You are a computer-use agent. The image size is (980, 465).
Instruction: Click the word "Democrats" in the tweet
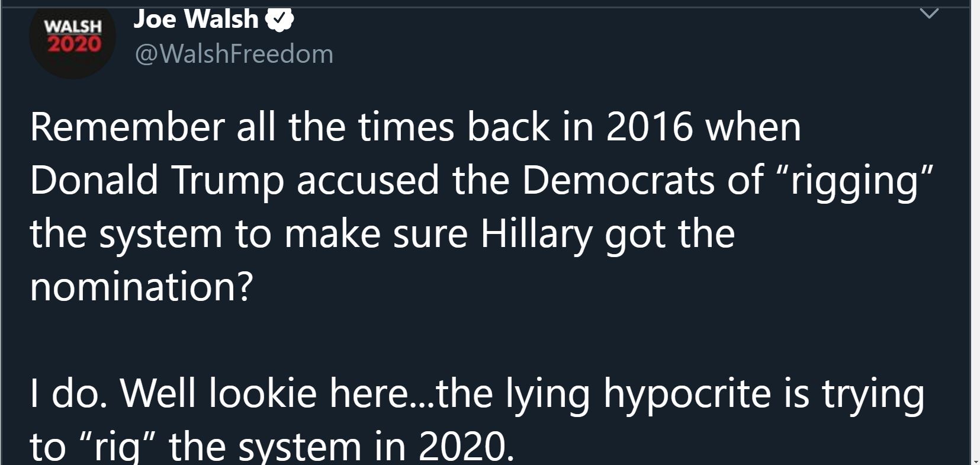click(x=618, y=180)
